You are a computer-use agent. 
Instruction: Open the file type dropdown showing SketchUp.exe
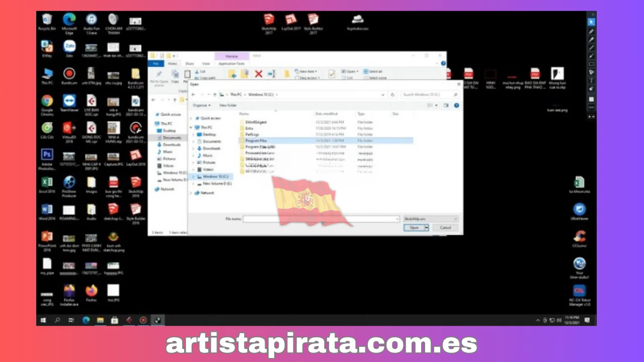[431, 219]
